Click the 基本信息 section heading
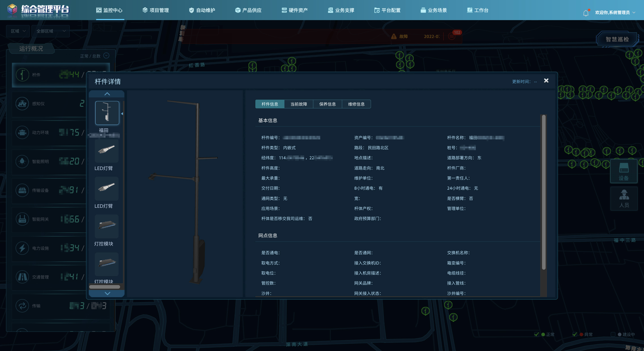 [267, 120]
